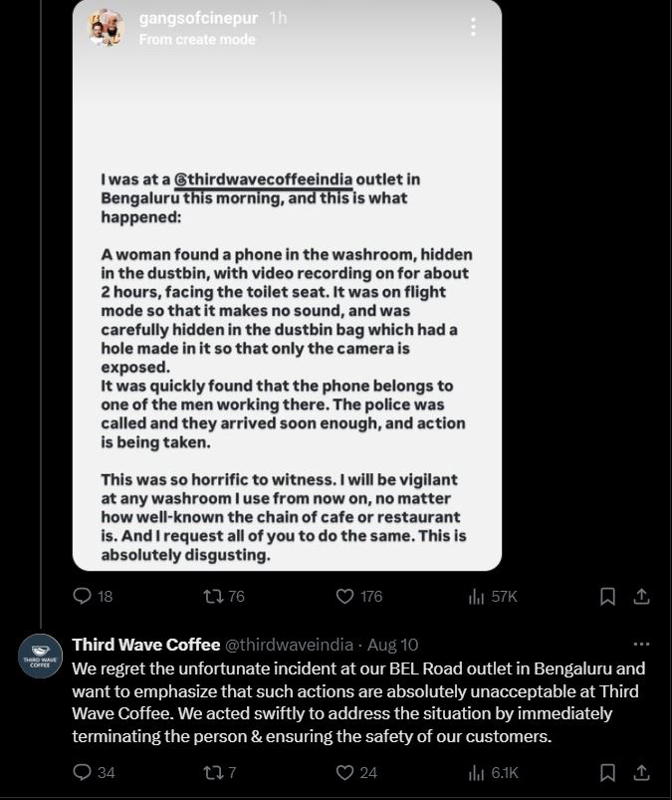
Task: Like the post with 176 likes
Action: click(344, 597)
